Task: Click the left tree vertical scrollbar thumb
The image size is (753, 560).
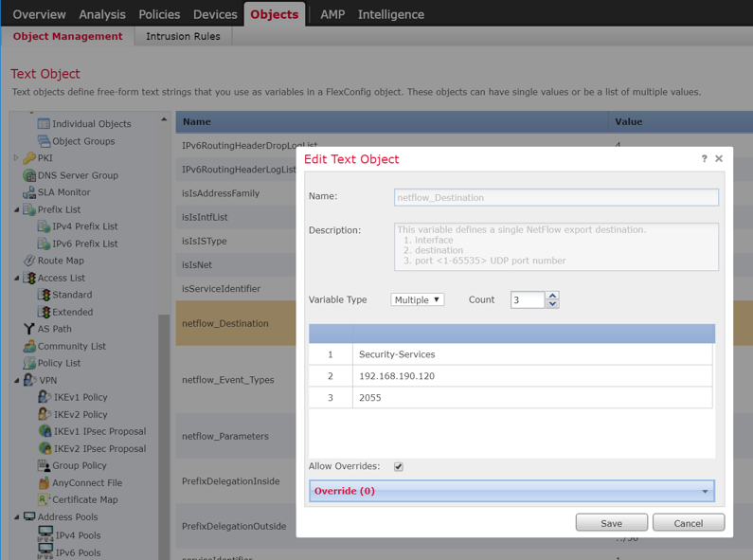Action: coord(164,437)
